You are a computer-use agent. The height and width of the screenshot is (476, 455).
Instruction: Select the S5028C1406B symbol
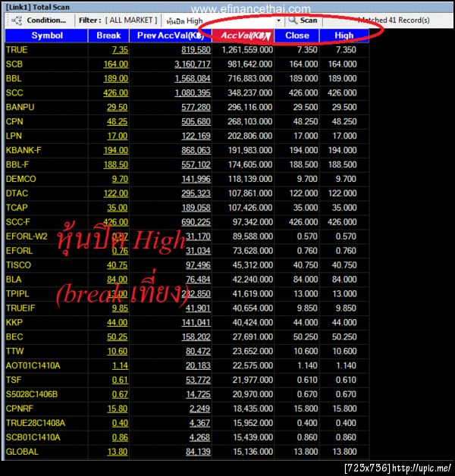point(32,394)
